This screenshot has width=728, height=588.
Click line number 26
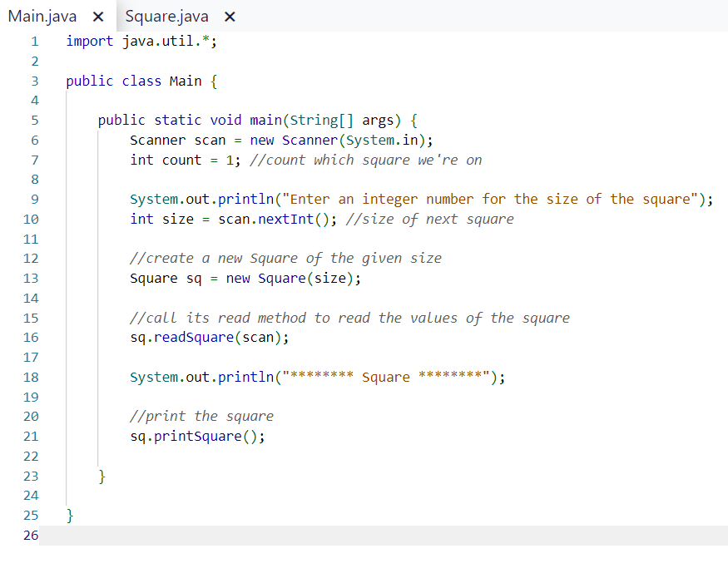(x=31, y=535)
